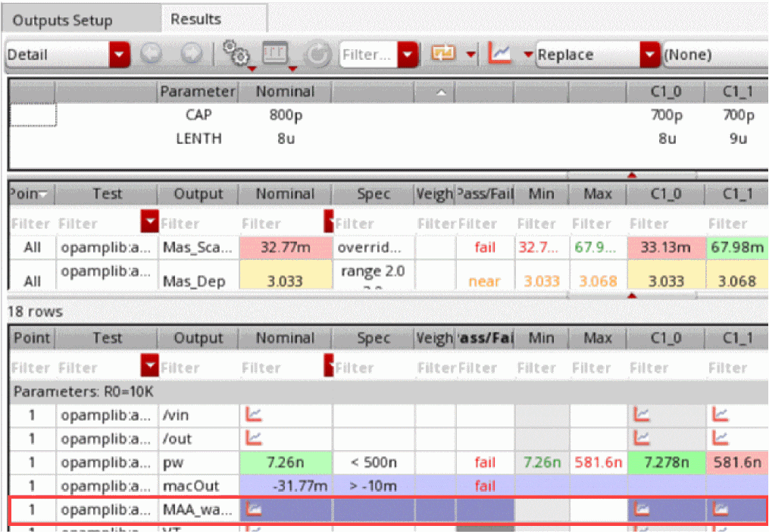Open the Test filter dropdown in summary table
Viewport: 769px width, 532px height.
(x=149, y=221)
